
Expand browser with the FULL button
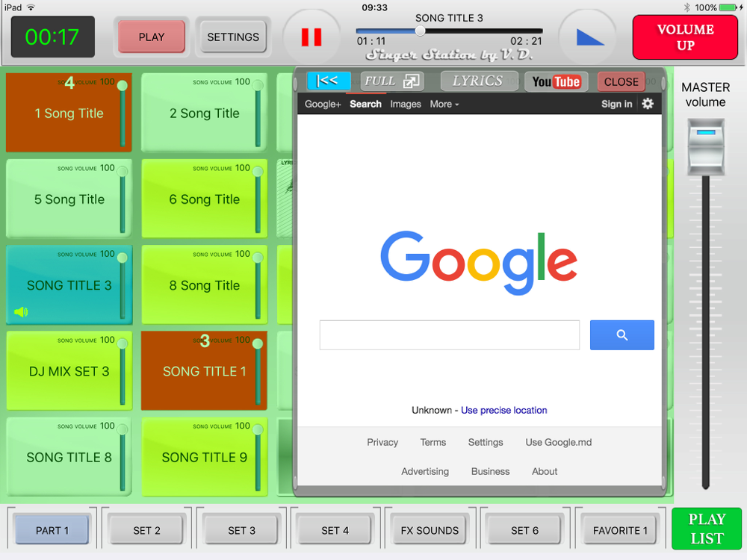[391, 81]
